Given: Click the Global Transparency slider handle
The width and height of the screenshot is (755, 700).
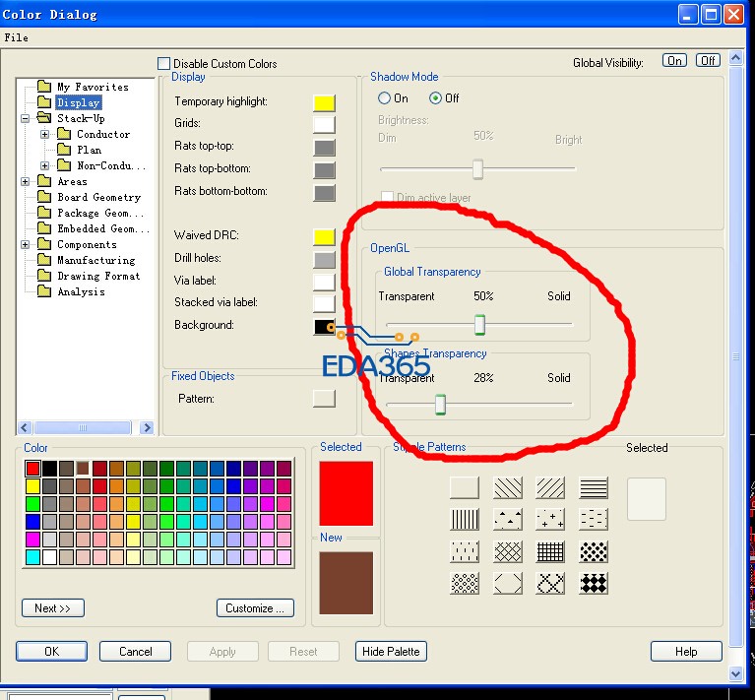Looking at the screenshot, I should pyautogui.click(x=479, y=325).
